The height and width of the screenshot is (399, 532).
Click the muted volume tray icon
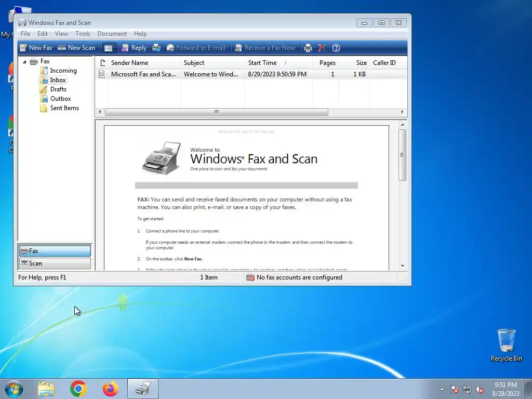pos(480,389)
